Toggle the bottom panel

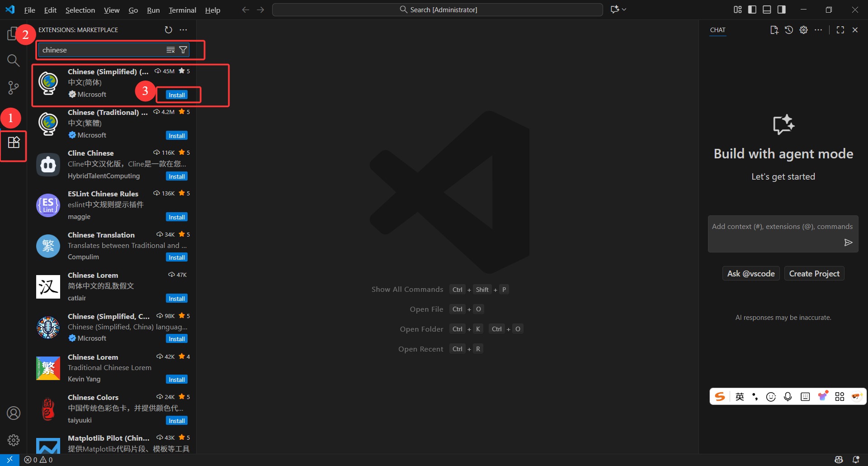pyautogui.click(x=767, y=10)
